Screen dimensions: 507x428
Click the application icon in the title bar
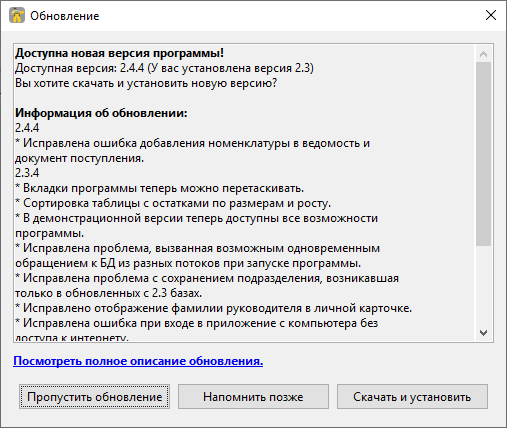point(17,15)
